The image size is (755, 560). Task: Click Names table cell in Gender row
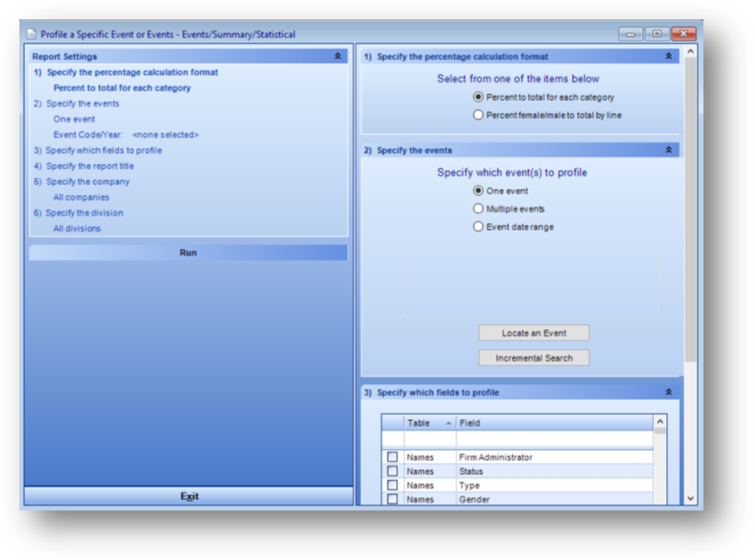tap(430, 499)
